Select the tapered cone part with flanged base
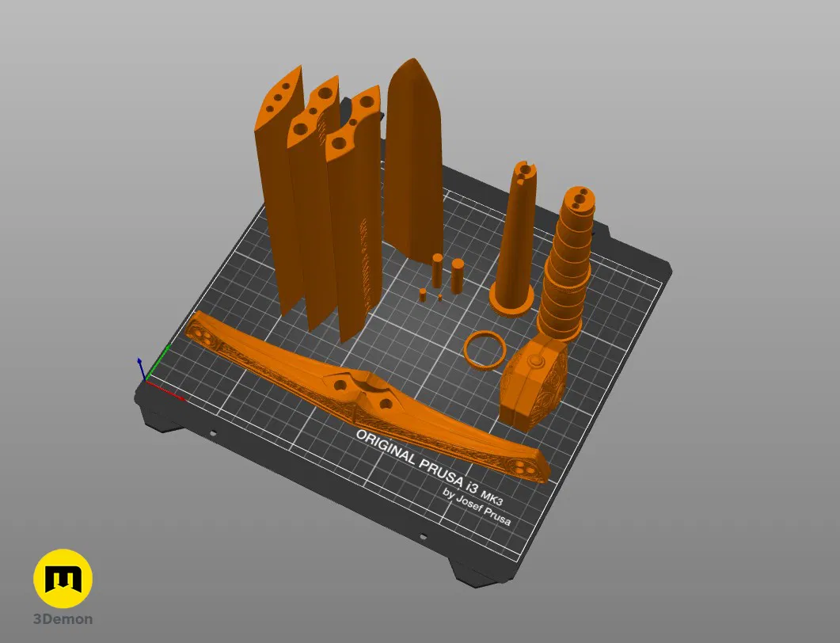 click(515, 239)
